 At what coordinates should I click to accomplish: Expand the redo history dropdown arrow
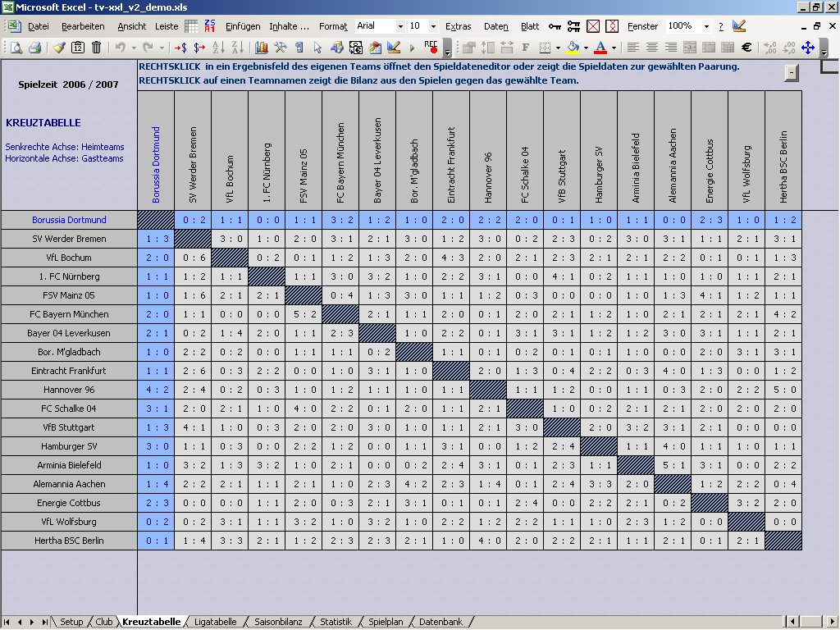(x=162, y=48)
